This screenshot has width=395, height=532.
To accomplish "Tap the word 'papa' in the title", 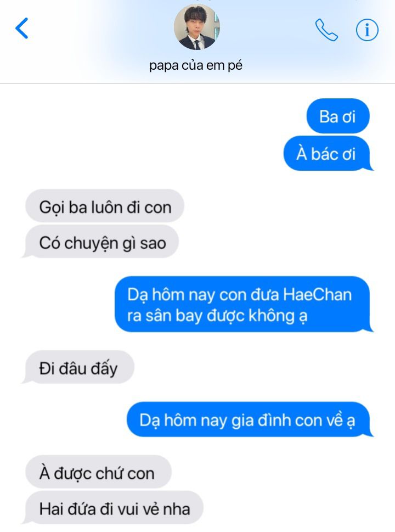I will [x=164, y=66].
